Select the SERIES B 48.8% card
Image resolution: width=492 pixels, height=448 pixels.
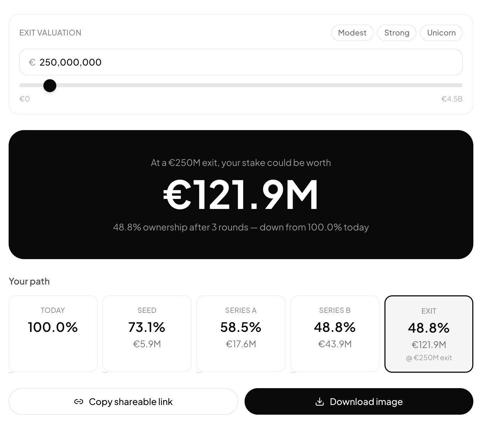pos(335,333)
